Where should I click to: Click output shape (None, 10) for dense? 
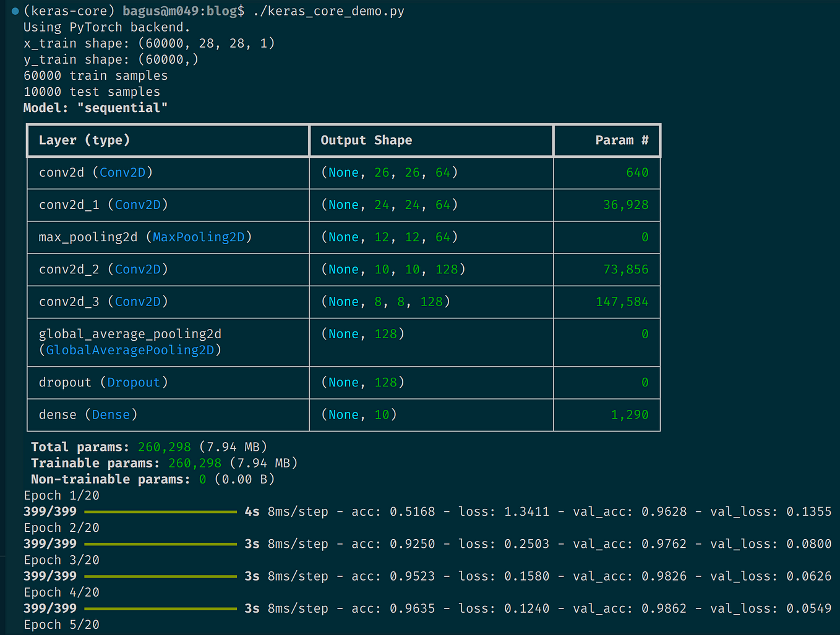tap(359, 414)
